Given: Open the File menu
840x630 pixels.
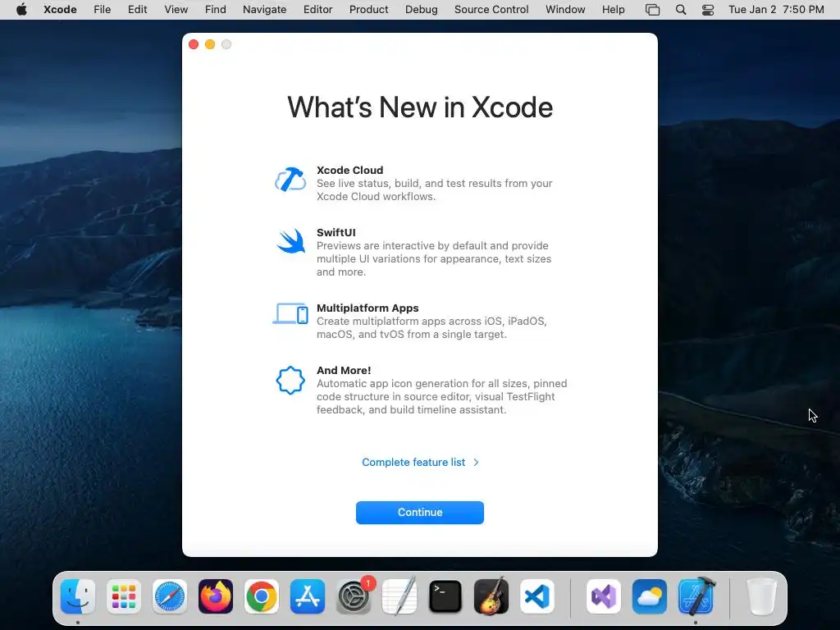Looking at the screenshot, I should 102,10.
